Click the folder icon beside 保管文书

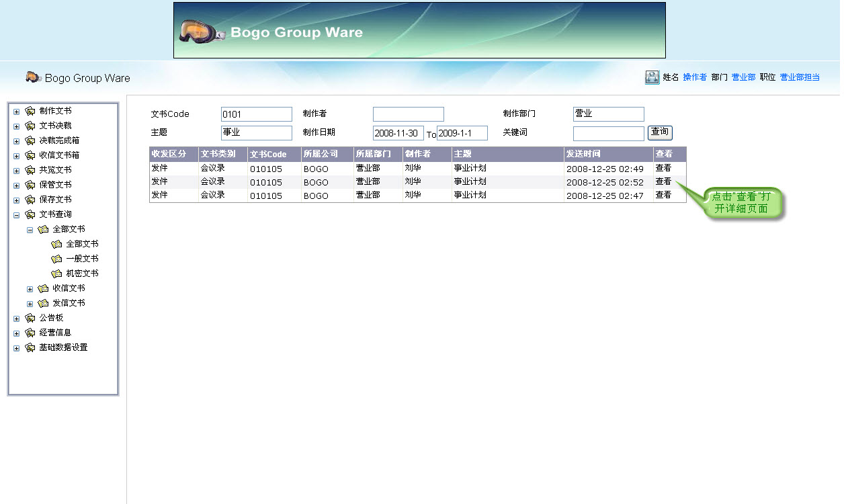coord(30,185)
